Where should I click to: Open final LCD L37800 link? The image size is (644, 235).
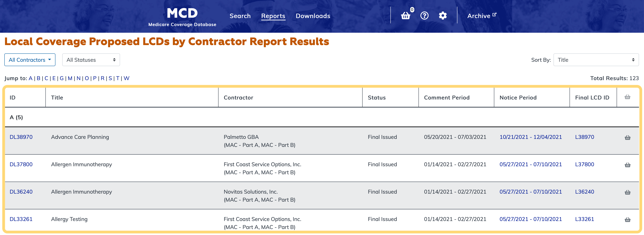pos(584,165)
